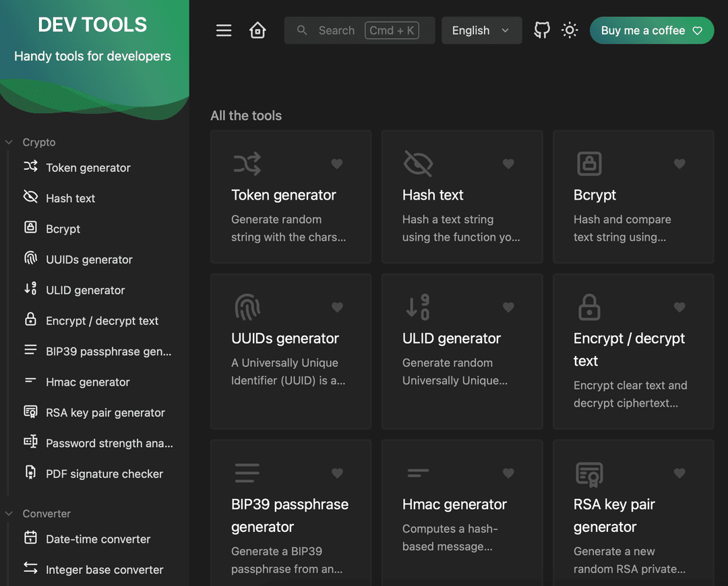
Task: Click sort-number icon on ULID generator card
Action: (x=418, y=307)
